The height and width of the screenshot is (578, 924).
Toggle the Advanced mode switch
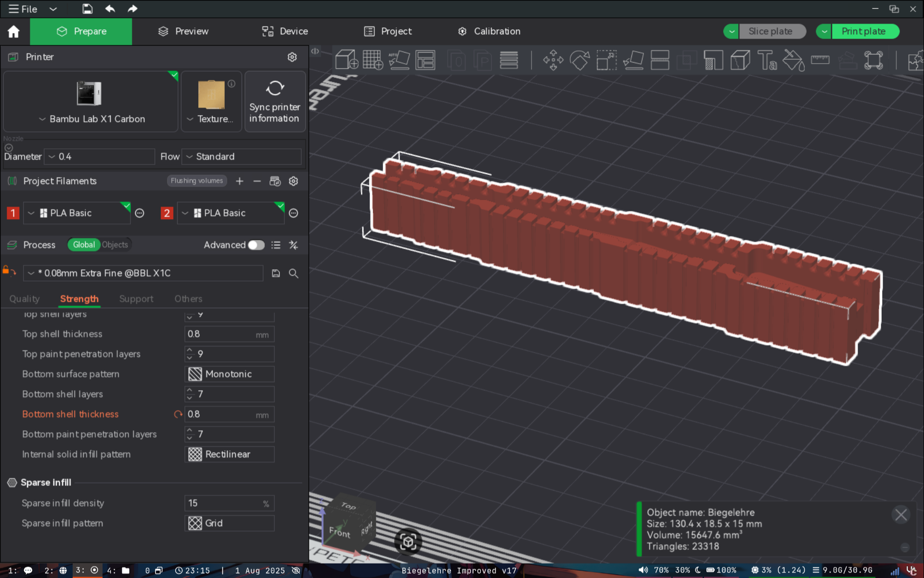point(256,245)
